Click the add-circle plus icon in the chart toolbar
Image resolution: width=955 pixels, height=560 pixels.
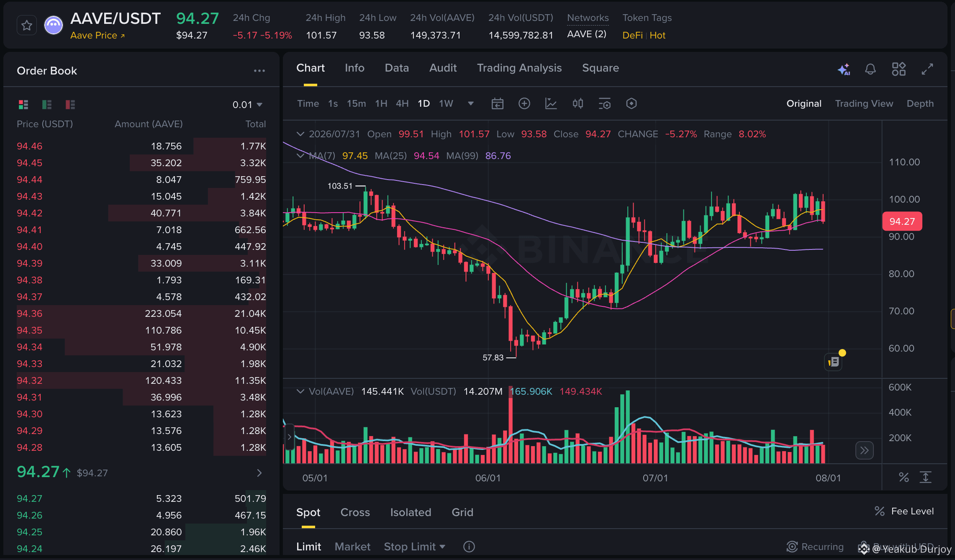524,103
